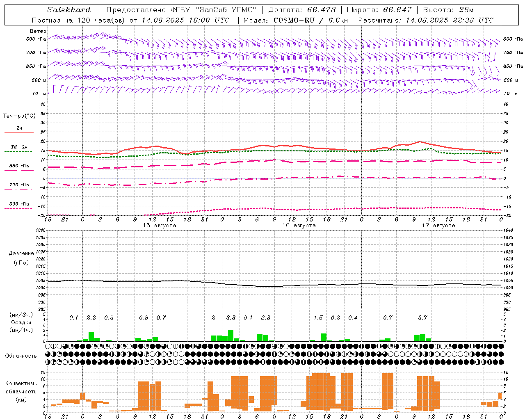The image size is (525, 420).
Task: Click the "Прогноз на 120 часа(ов)" text
Action: click(79, 20)
